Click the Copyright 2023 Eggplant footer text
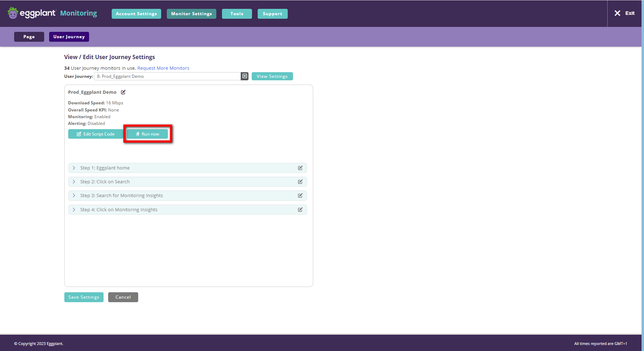644x351 pixels. point(39,344)
